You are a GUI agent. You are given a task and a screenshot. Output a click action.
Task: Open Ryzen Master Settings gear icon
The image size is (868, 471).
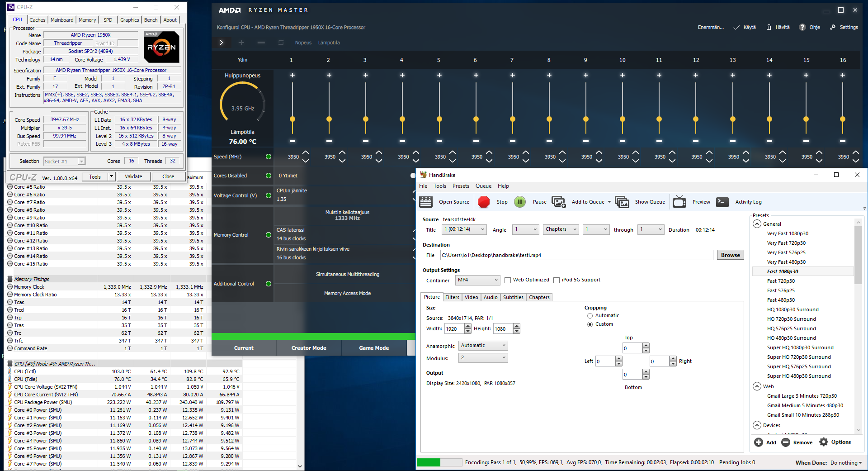coord(833,27)
